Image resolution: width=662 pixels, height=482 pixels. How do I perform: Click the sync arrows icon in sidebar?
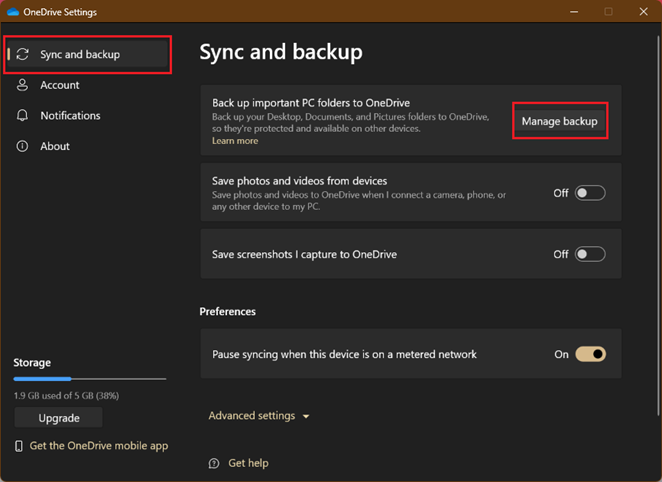click(x=22, y=54)
